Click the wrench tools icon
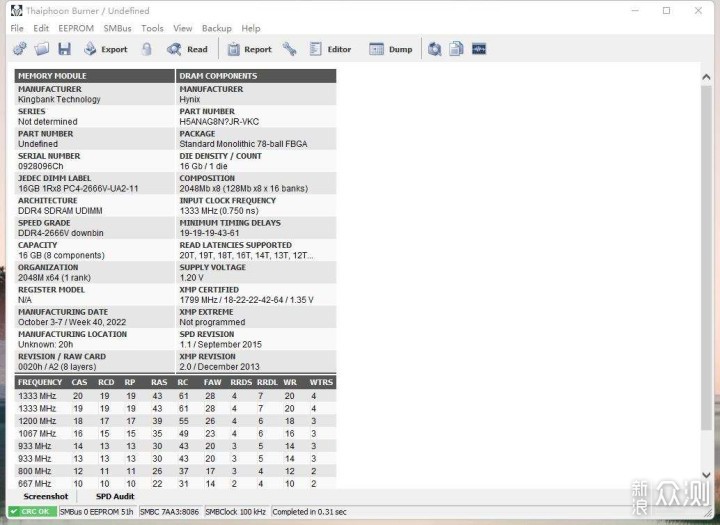The height and width of the screenshot is (525, 720). [289, 49]
